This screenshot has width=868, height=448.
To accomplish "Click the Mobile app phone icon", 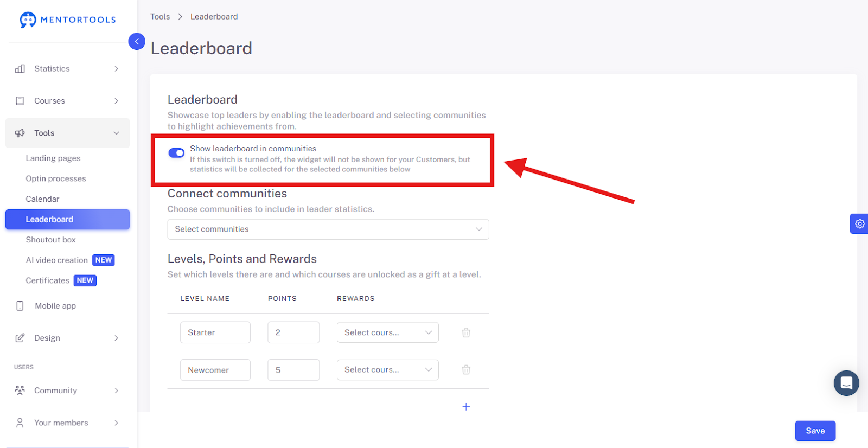I will click(20, 306).
